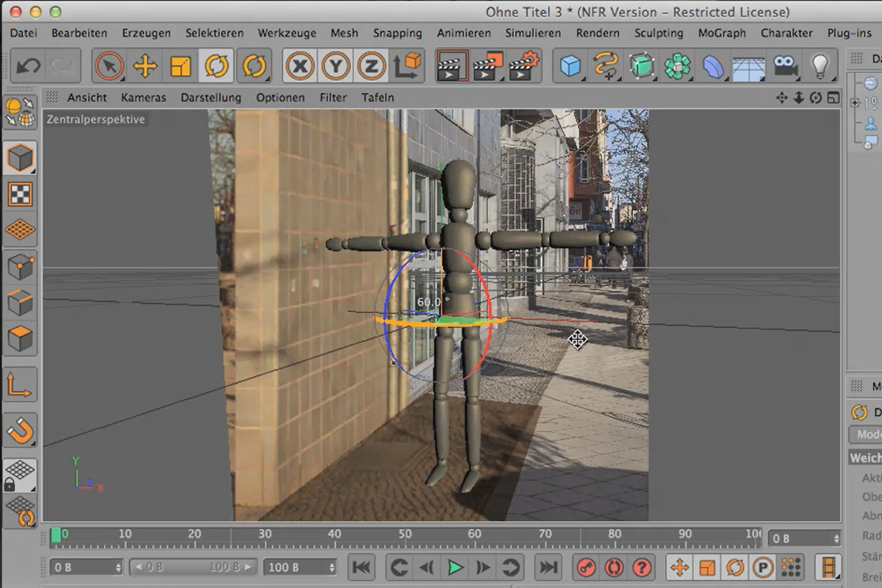This screenshot has height=588, width=882.
Task: Activate the Rotate tool icon
Action: click(217, 67)
